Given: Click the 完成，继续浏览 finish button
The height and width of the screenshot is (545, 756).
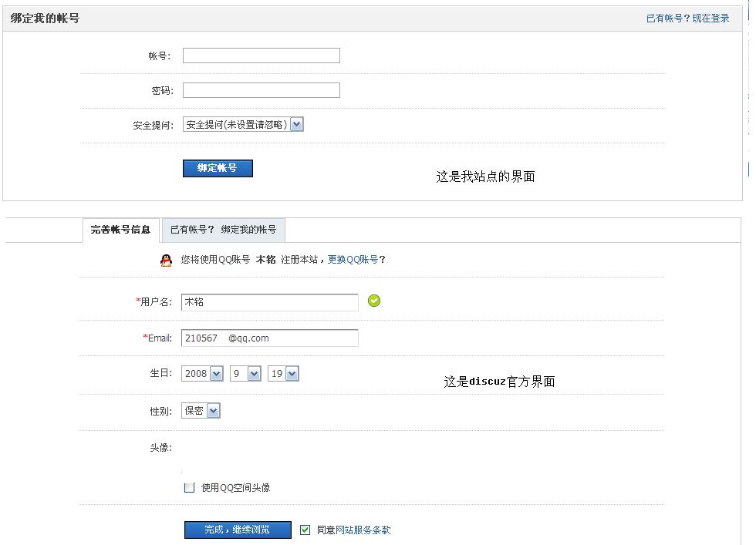Looking at the screenshot, I should pyautogui.click(x=237, y=530).
